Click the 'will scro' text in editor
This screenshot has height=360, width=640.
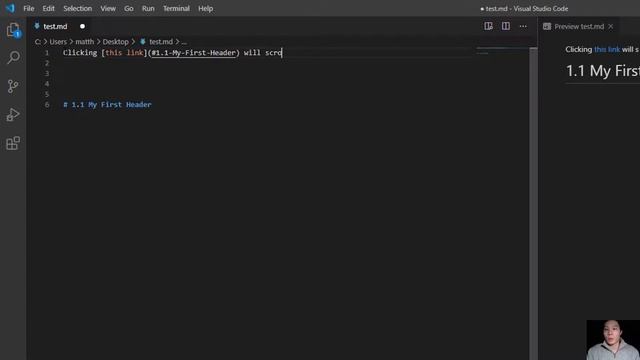tap(263, 53)
